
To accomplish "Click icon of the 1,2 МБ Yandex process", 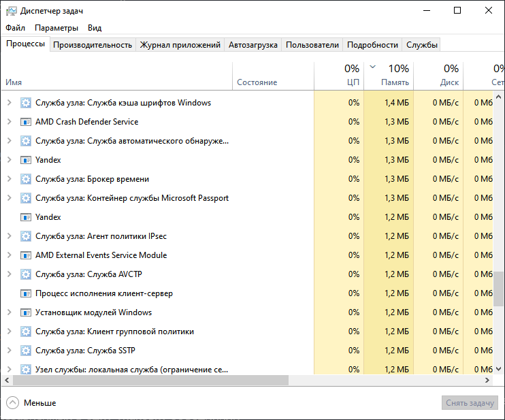I will pos(26,217).
